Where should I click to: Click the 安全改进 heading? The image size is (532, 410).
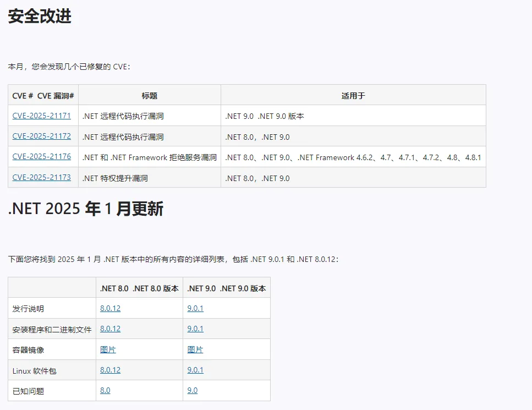[x=40, y=17]
